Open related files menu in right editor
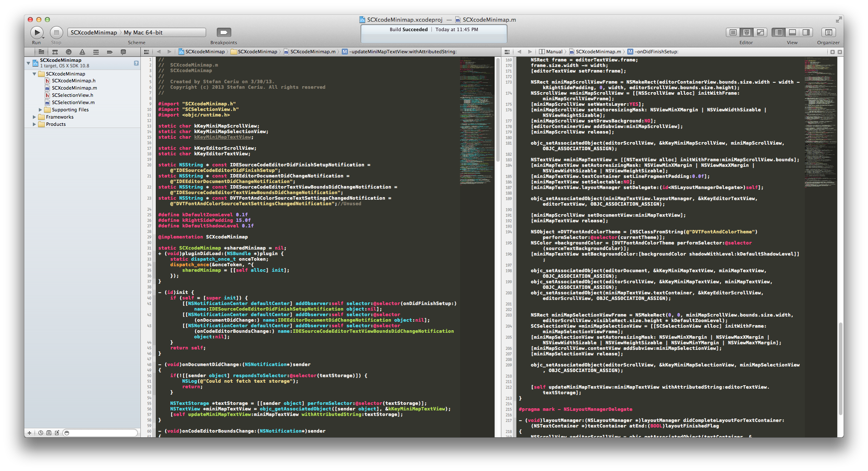 point(507,52)
